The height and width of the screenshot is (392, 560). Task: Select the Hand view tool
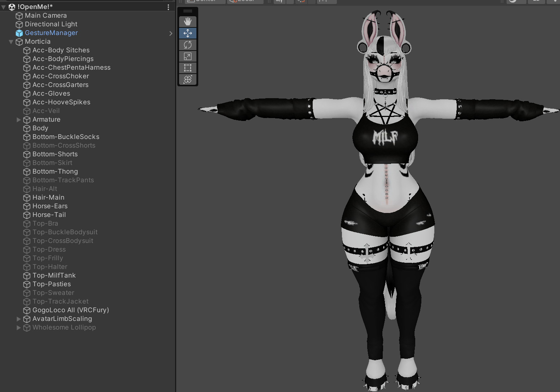point(188,22)
